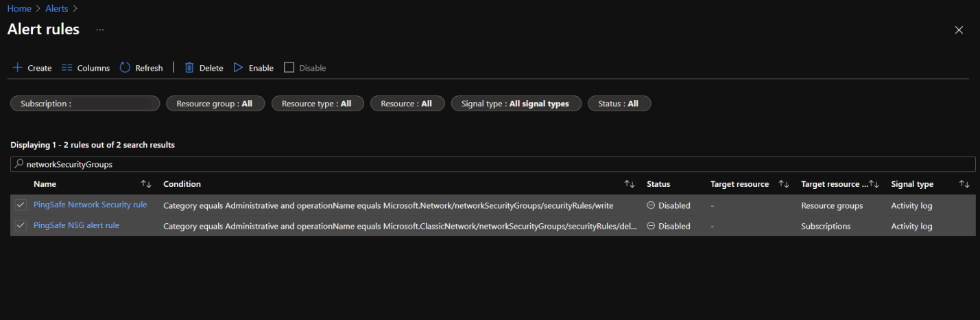The height and width of the screenshot is (320, 980).
Task: Open the Status filter pill
Action: click(x=619, y=104)
